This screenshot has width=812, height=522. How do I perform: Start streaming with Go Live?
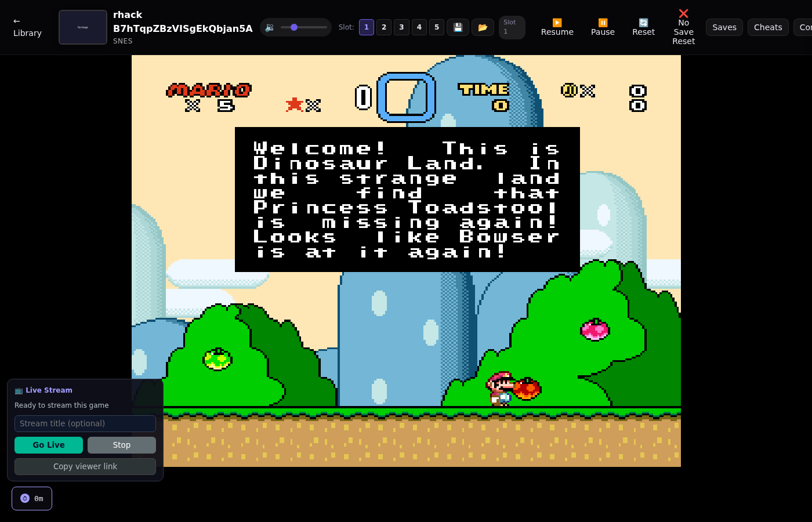[x=49, y=445]
